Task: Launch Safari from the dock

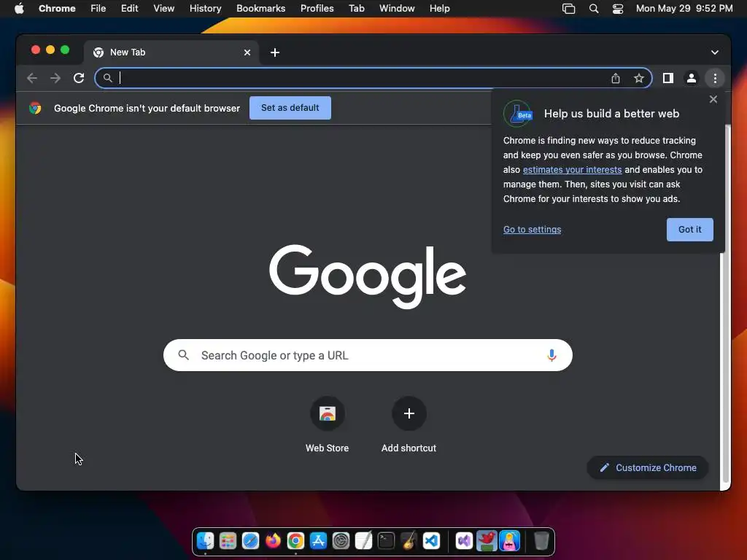Action: 250,541
